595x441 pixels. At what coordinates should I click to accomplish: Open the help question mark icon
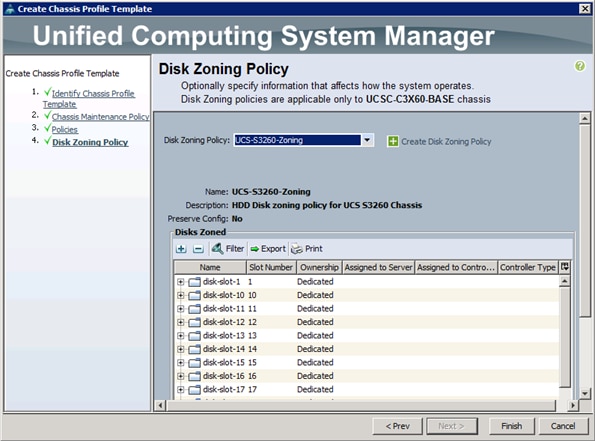(x=579, y=66)
